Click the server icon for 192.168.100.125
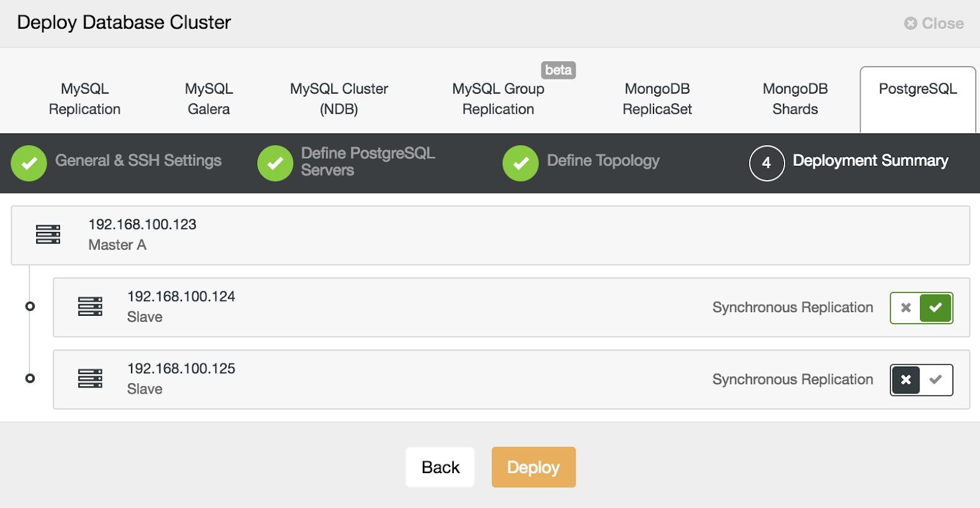Image resolution: width=980 pixels, height=508 pixels. point(90,379)
